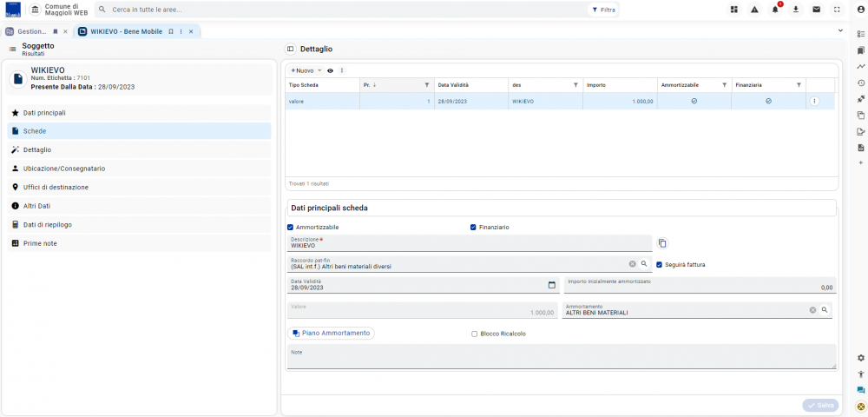Click the clipboard paste icon in right sidebar

click(861, 116)
